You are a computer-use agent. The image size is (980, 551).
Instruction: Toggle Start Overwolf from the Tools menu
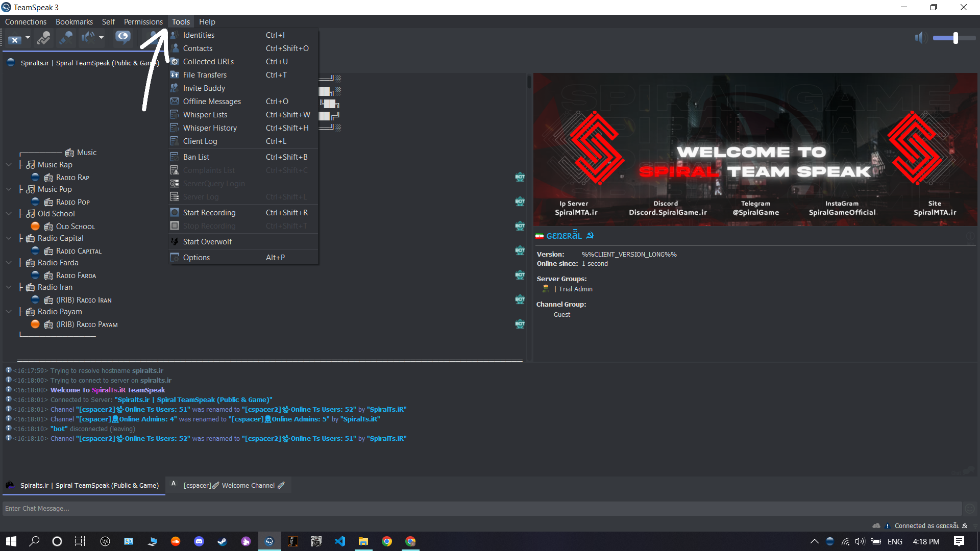coord(207,241)
